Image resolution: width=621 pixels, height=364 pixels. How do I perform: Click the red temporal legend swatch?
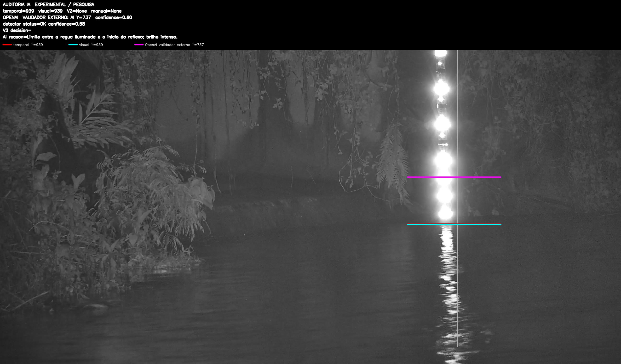[7, 45]
